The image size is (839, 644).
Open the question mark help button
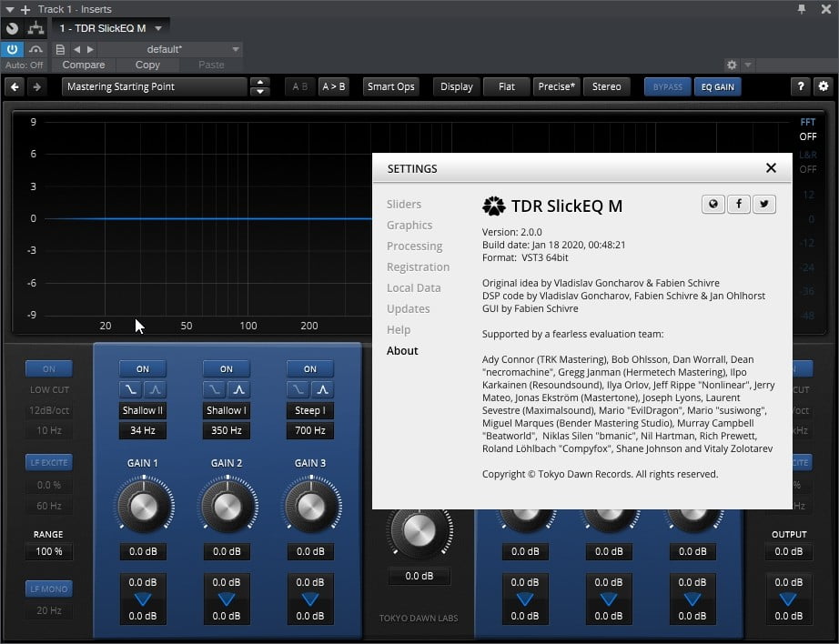point(801,86)
